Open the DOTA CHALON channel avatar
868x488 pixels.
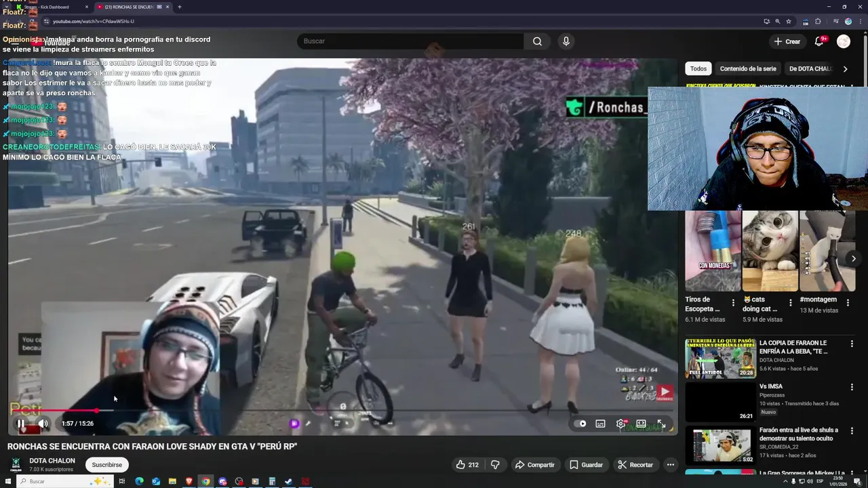(16, 464)
